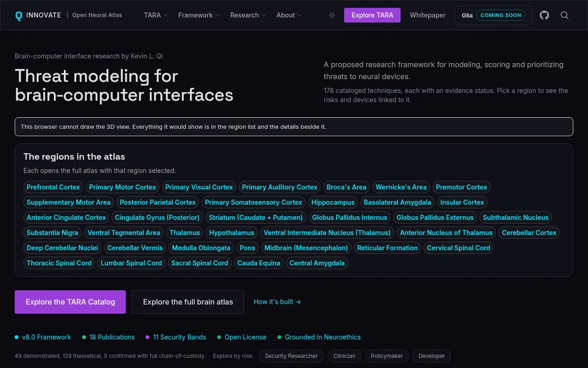Open the Cerebellar Cortex region
The image size is (588, 368).
[x=529, y=233]
